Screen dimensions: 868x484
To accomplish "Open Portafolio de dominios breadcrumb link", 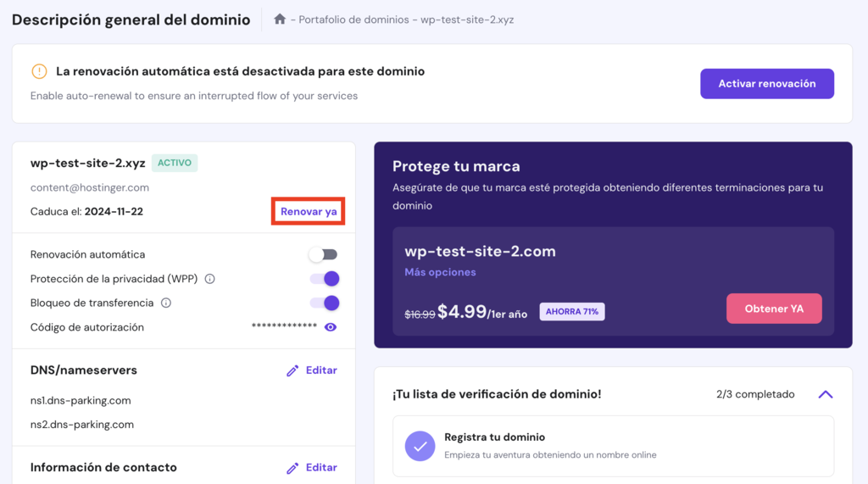I will (x=353, y=20).
